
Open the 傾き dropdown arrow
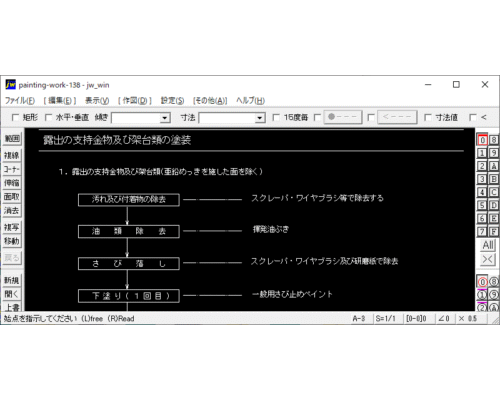tap(164, 118)
